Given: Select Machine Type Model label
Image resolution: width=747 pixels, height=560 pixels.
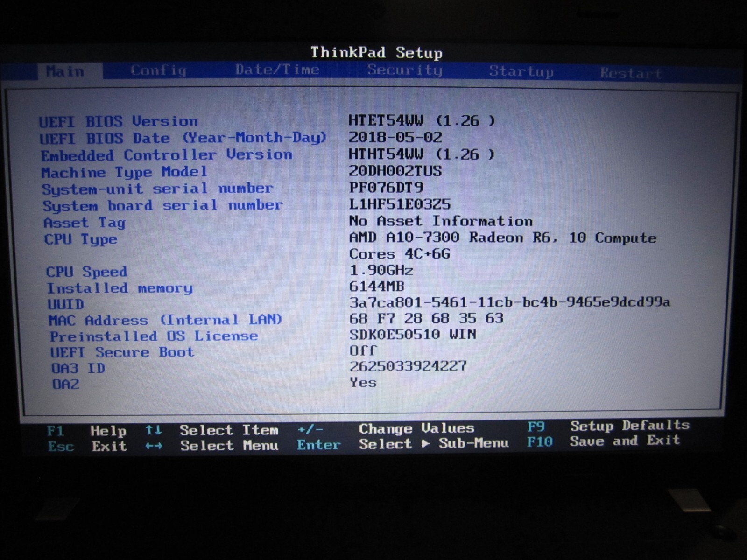Looking at the screenshot, I should coord(124,172).
